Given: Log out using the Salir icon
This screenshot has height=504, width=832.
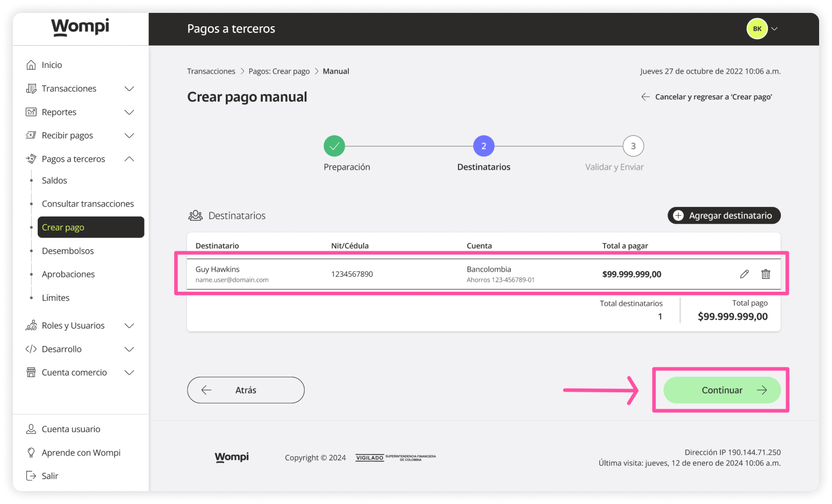Looking at the screenshot, I should click(31, 476).
